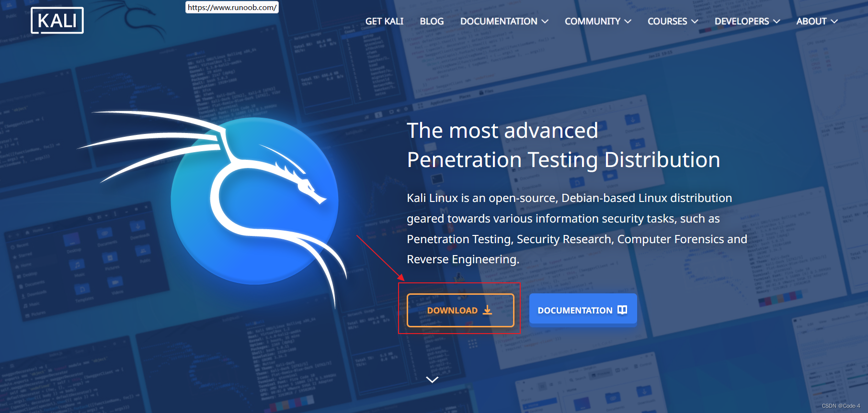Click 'Penetration Testing Distribution' heading text
This screenshot has height=413, width=868.
pyautogui.click(x=563, y=160)
